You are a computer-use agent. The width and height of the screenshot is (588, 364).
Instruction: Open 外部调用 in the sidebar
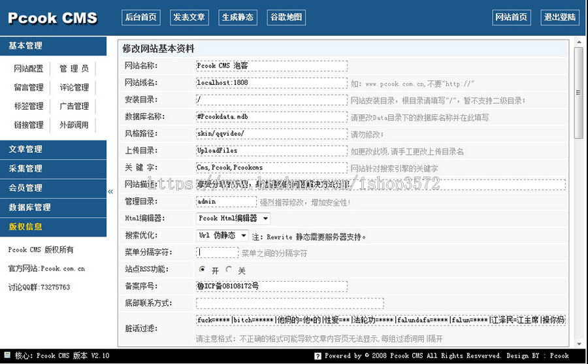(74, 125)
